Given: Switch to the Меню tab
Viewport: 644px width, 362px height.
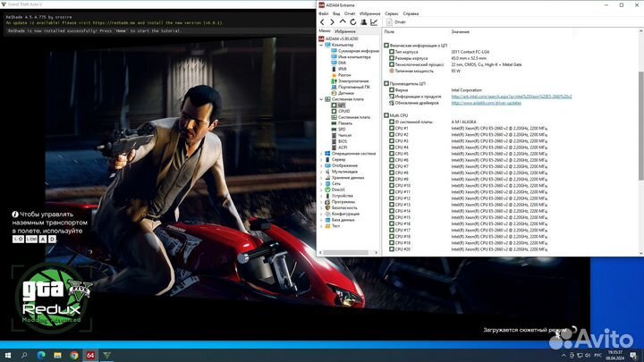Looking at the screenshot, I should coord(325,31).
